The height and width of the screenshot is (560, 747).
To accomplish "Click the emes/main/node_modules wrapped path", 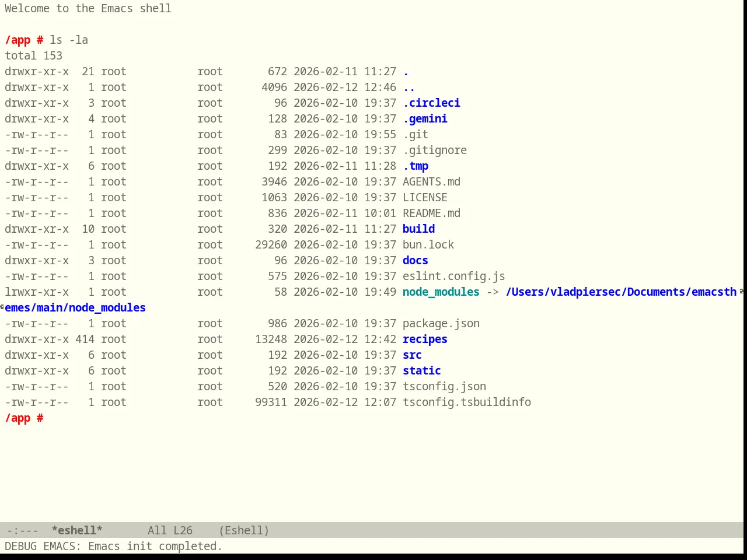I will click(x=75, y=308).
